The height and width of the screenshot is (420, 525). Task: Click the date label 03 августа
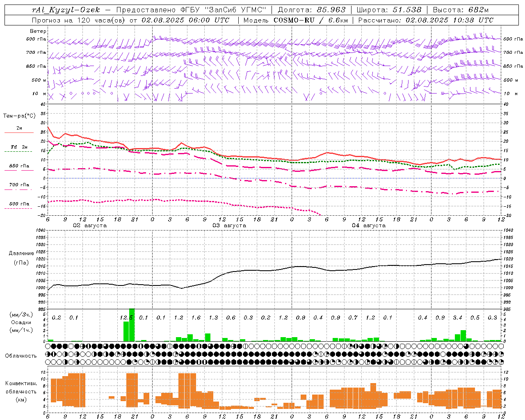pos(229,226)
